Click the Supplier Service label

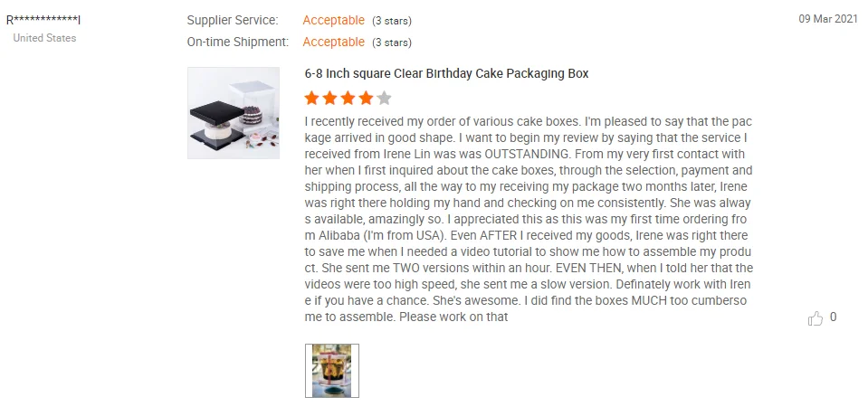[x=233, y=20]
